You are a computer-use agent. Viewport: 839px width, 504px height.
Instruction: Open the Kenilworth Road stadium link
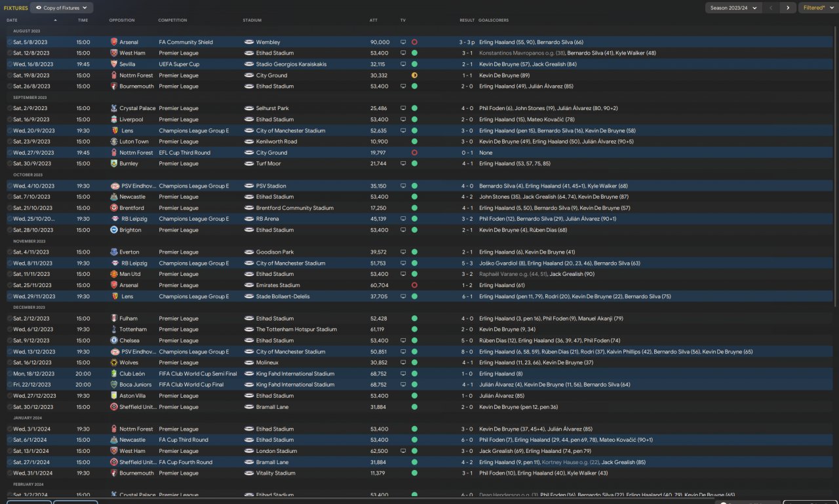pos(277,142)
